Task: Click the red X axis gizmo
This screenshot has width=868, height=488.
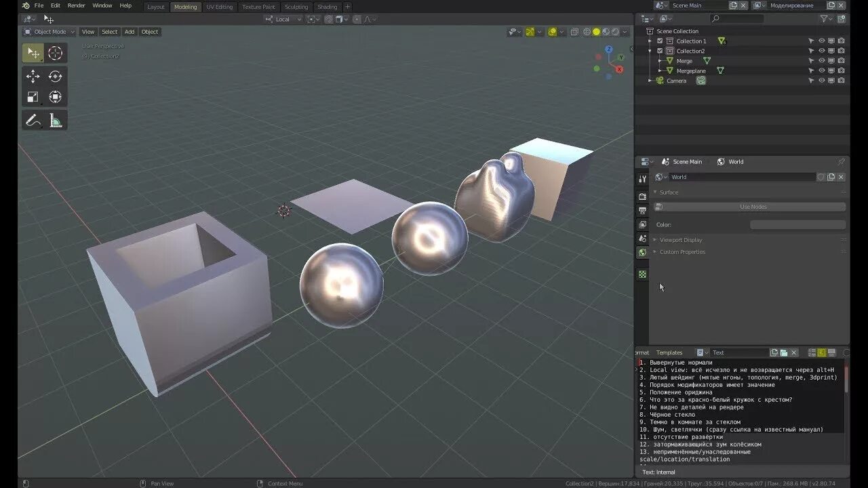Action: tap(619, 69)
